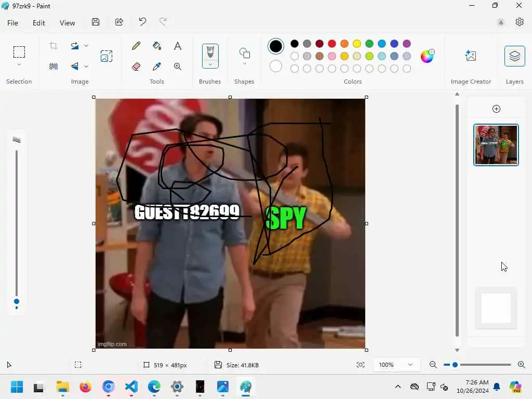Pick the pink color swatch
Screen dimensions: 532x399
(x=332, y=56)
